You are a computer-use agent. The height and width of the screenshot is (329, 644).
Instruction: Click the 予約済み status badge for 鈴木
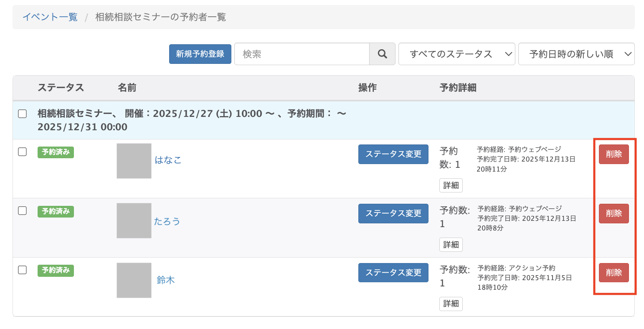pos(56,271)
